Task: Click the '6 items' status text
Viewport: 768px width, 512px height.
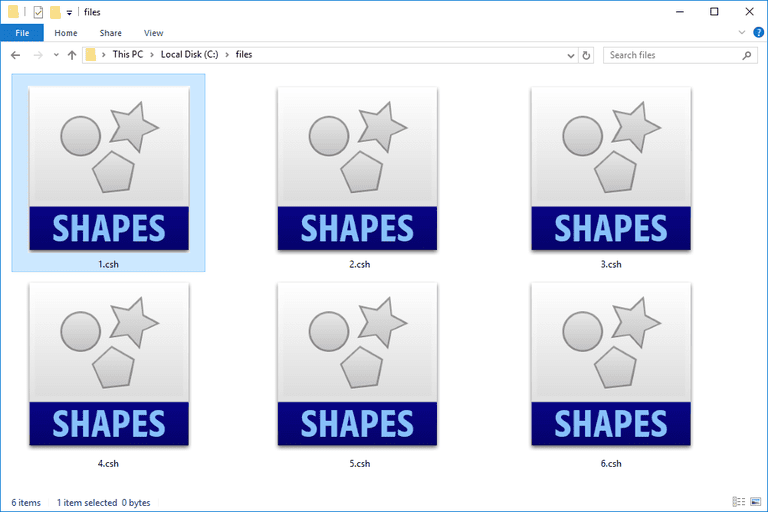Action: [x=26, y=503]
